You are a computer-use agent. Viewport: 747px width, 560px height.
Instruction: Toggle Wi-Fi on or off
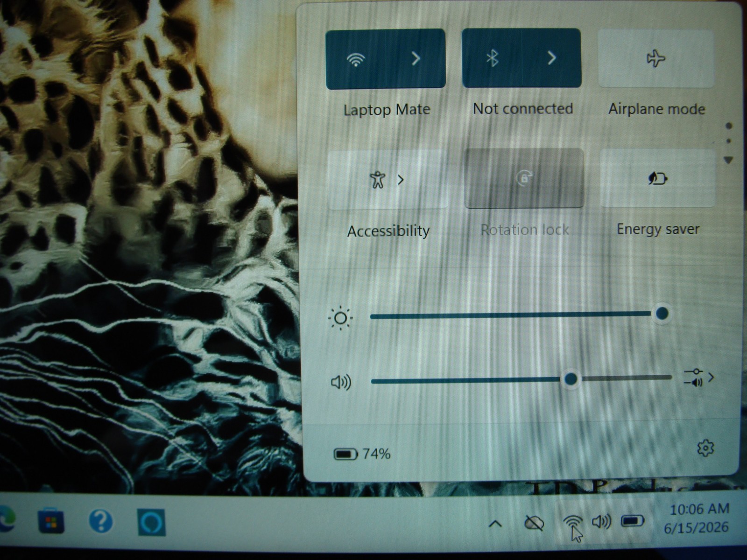(x=356, y=59)
